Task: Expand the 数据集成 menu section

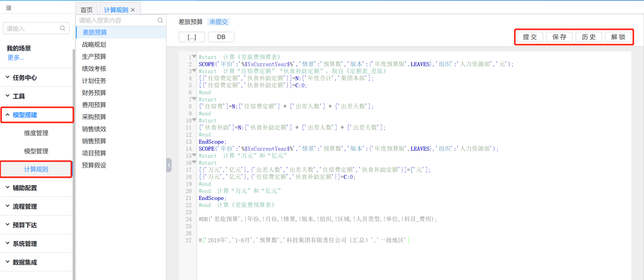Action: 25,262
